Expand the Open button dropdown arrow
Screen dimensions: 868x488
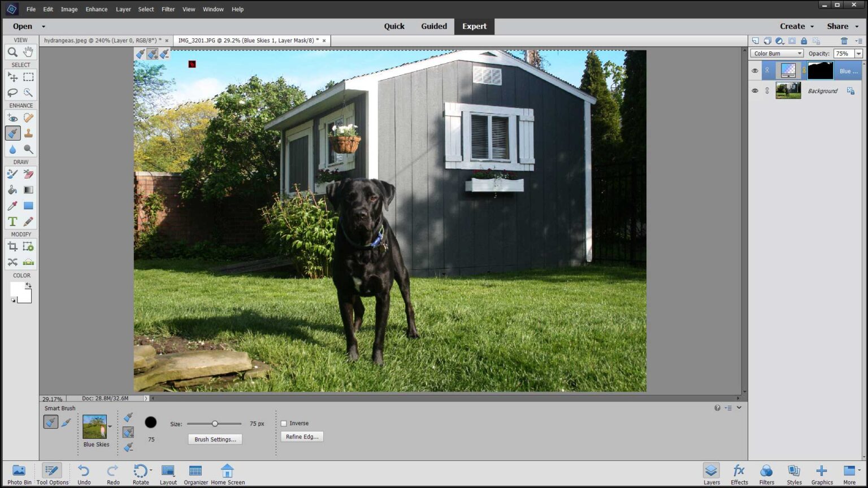point(44,27)
